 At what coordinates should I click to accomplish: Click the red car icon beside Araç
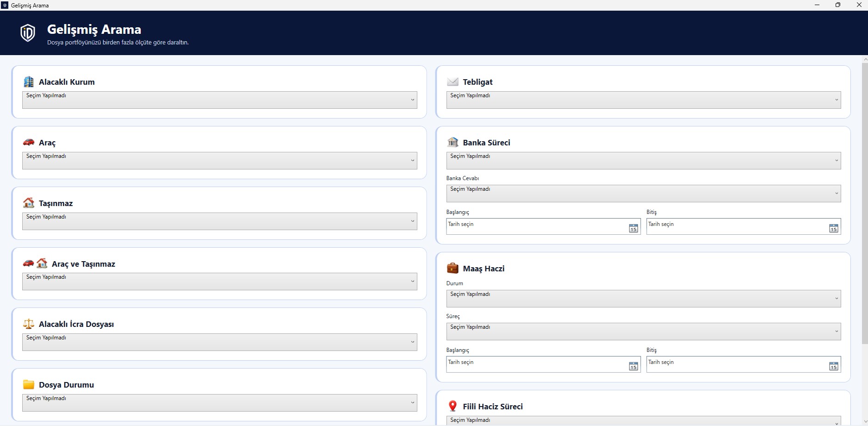tap(29, 142)
